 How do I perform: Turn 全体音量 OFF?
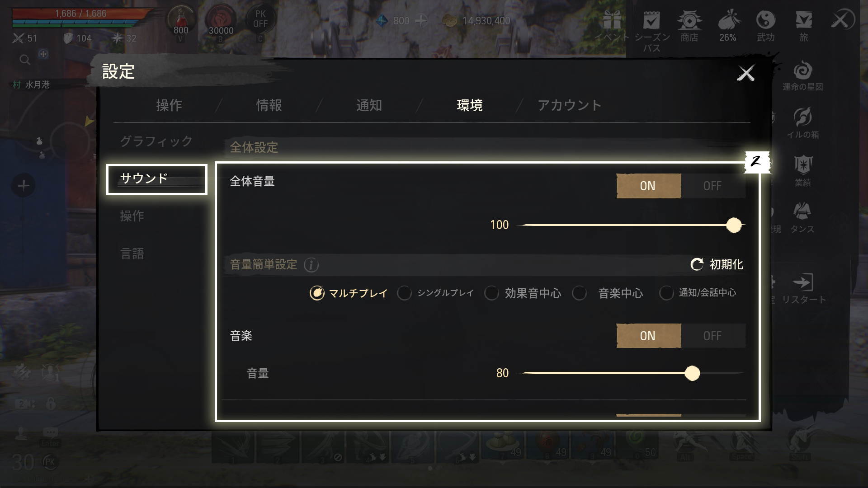(x=713, y=186)
